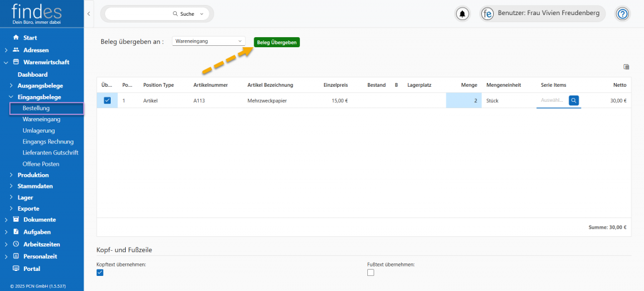Disable the Kopftext übernehmen checkbox
Viewport: 644px width, 291px height.
tap(100, 272)
